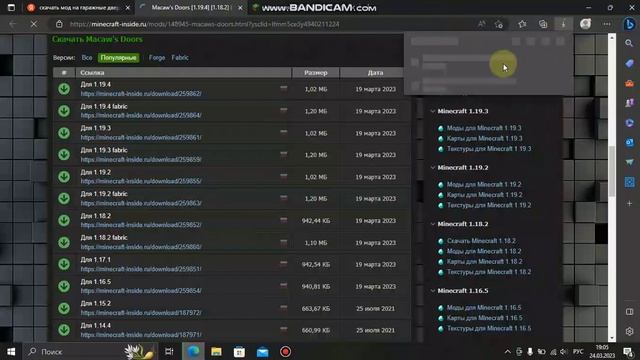Screen dimensions: 640x360
Task: Open the Mail app from the taskbar
Action: [x=262, y=351]
